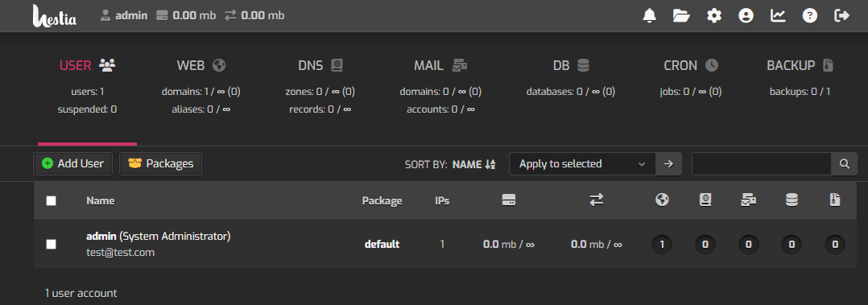The image size is (868, 305).
Task: Open the user profile icon
Action: point(746,15)
